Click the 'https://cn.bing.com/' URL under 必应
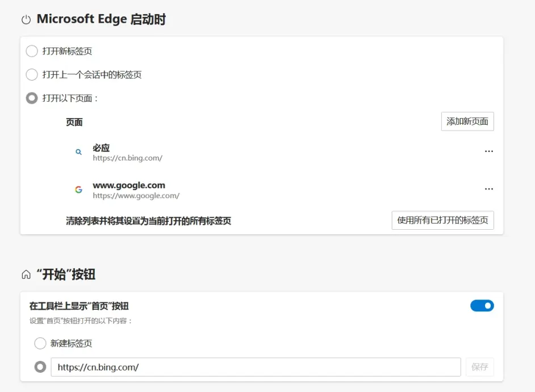The width and height of the screenshot is (535, 392). point(128,158)
